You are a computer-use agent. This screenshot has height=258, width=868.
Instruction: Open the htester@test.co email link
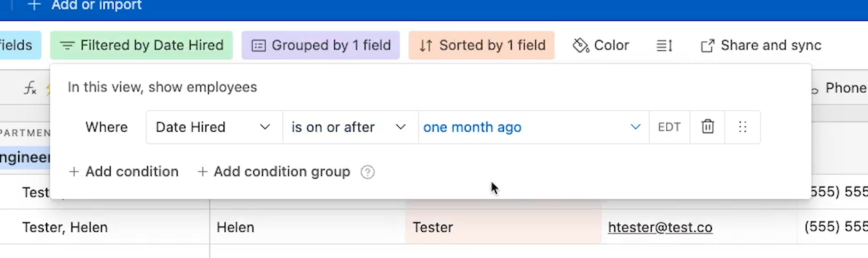pyautogui.click(x=660, y=227)
